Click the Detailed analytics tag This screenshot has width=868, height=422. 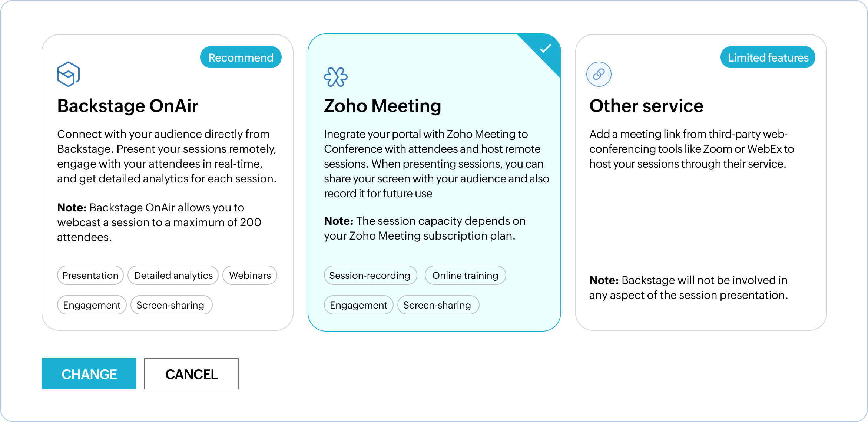coord(173,276)
